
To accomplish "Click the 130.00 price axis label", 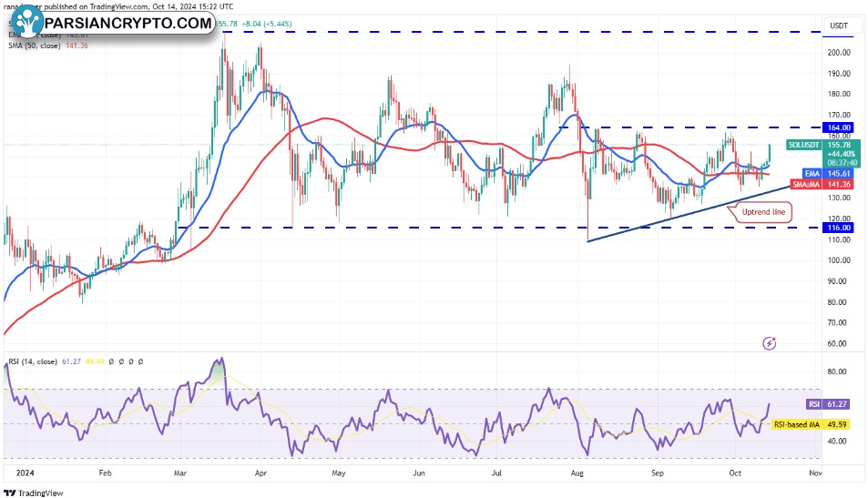I will pos(839,198).
